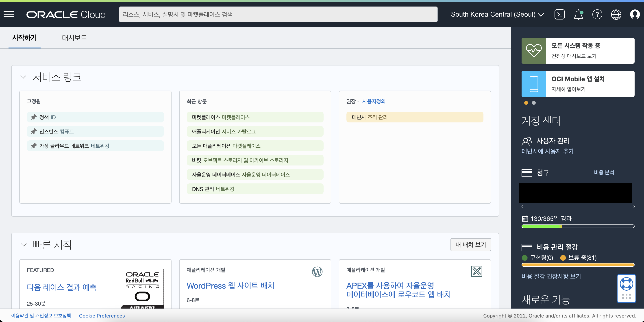Screen dimensions: 644x322
Task: Click the 구현됨(0) legend item
Action: pos(537,258)
